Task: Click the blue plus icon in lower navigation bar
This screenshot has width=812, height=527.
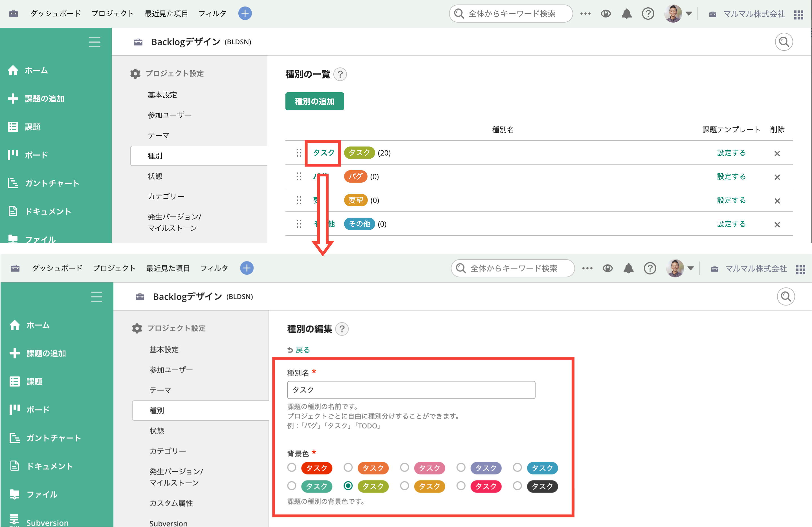Action: 246,268
